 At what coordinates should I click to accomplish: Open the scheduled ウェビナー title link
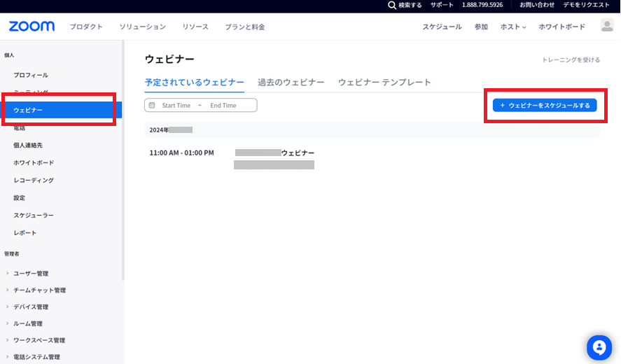coord(274,153)
